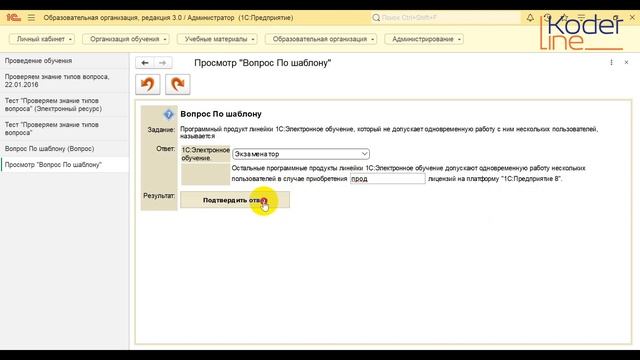Click the Подтвердить ответ button
Viewport: 640px width, 360px height.
[235, 200]
